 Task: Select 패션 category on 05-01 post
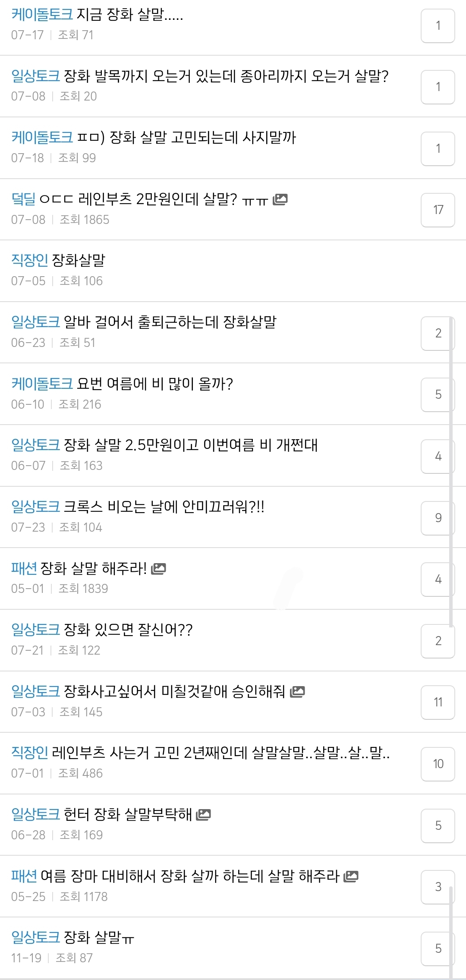click(x=24, y=568)
